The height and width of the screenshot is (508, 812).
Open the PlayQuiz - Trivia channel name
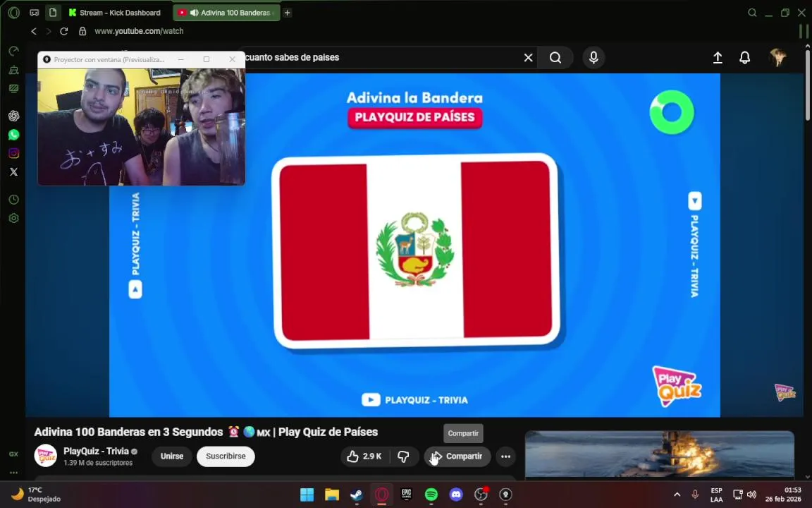(x=96, y=451)
